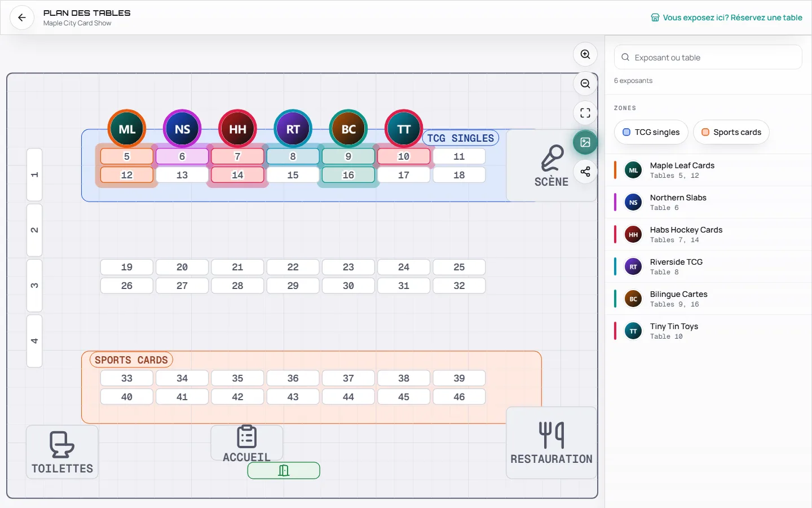
Task: Select table 6 on the map
Action: tap(182, 156)
